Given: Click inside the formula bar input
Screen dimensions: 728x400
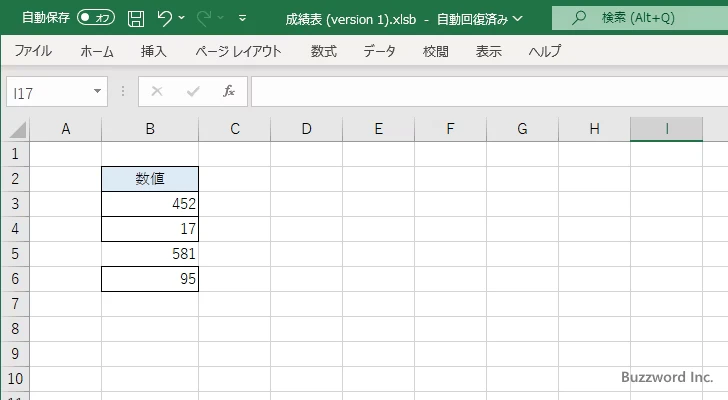Looking at the screenshot, I should 489,91.
